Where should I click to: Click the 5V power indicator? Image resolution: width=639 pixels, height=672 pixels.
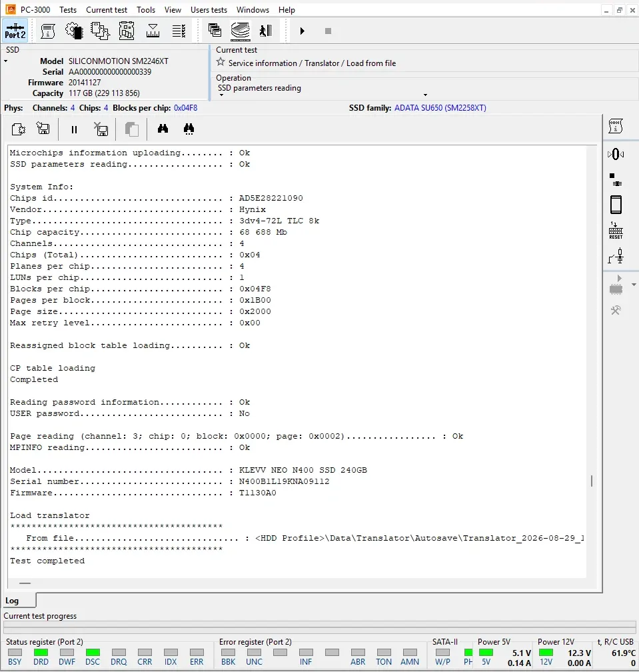pyautogui.click(x=486, y=652)
